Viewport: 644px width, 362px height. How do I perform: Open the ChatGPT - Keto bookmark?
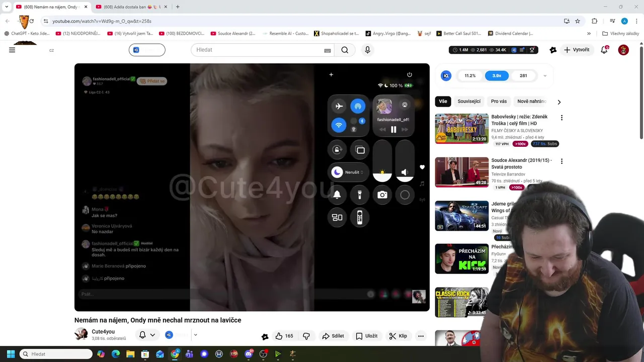click(x=27, y=34)
